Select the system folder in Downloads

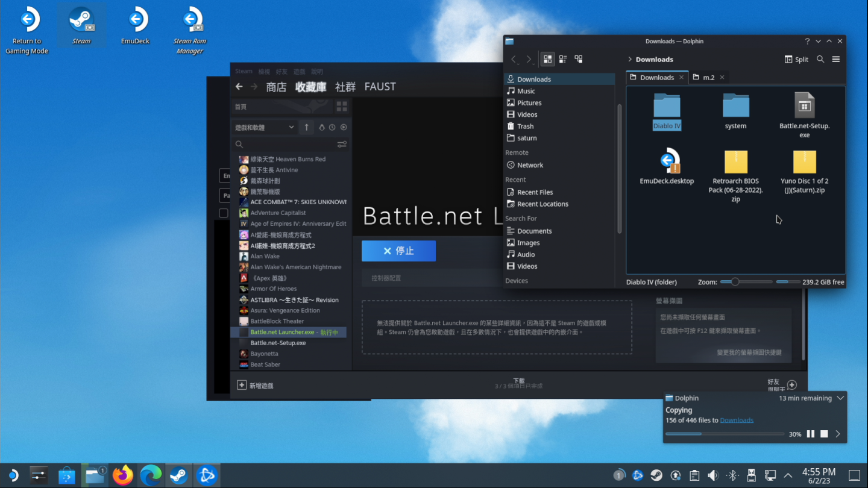coord(735,112)
